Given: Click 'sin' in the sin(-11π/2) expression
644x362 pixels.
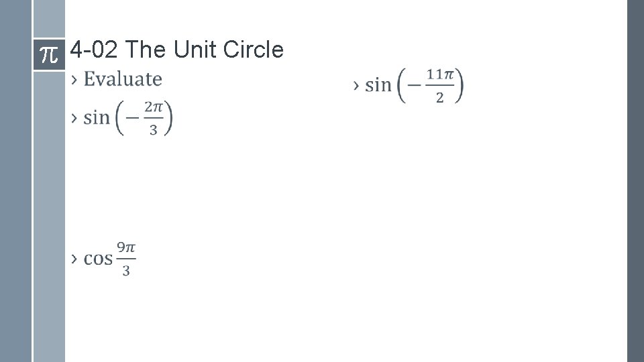Looking at the screenshot, I should pos(378,85).
